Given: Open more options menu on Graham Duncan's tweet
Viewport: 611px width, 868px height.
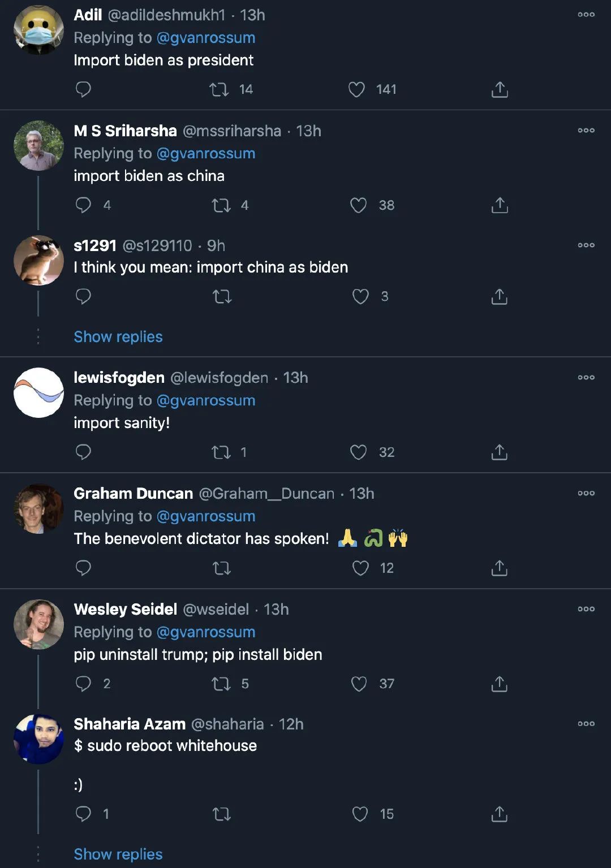Looking at the screenshot, I should [586, 493].
